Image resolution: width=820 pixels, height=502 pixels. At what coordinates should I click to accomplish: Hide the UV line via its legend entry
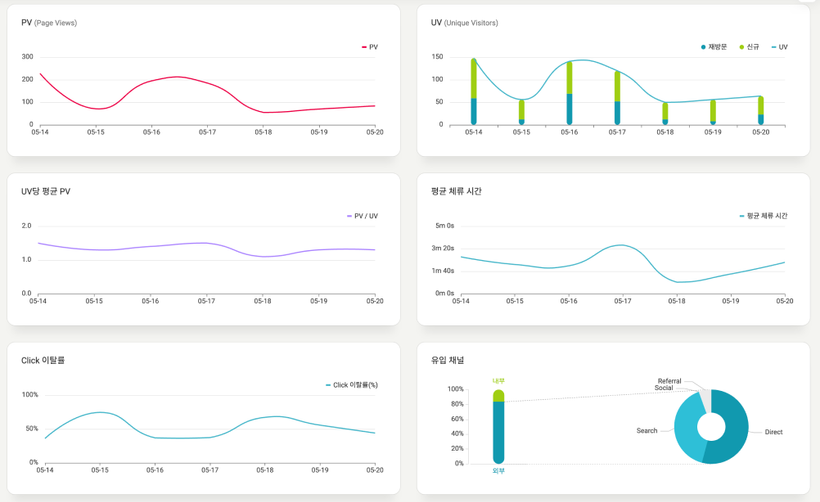point(779,47)
